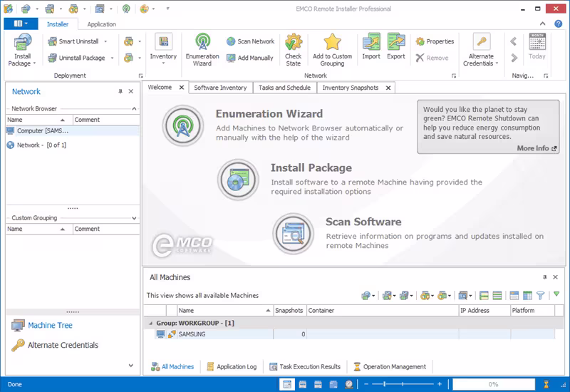Click the Navigation forward arrow
This screenshot has width=570, height=392.
tap(514, 58)
